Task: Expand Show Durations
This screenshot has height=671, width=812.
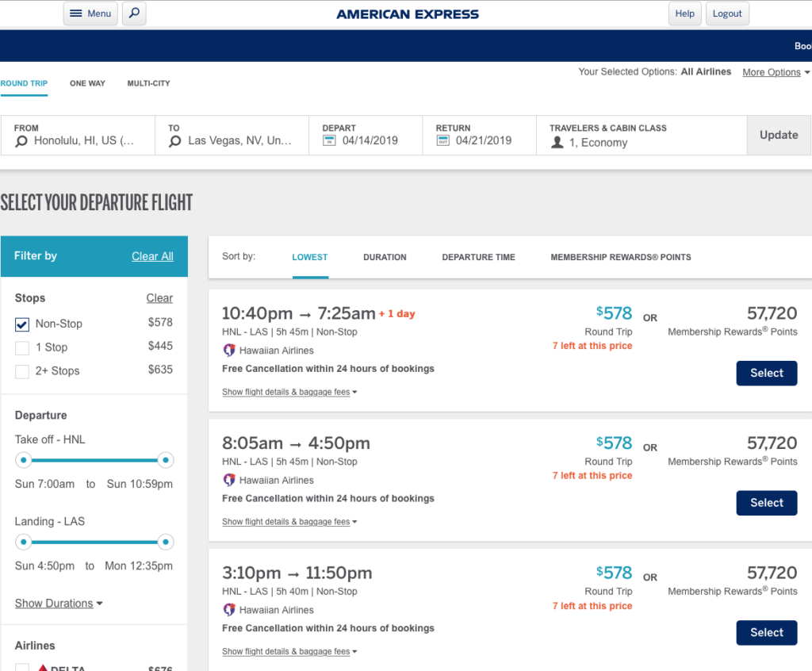Action: (x=59, y=604)
